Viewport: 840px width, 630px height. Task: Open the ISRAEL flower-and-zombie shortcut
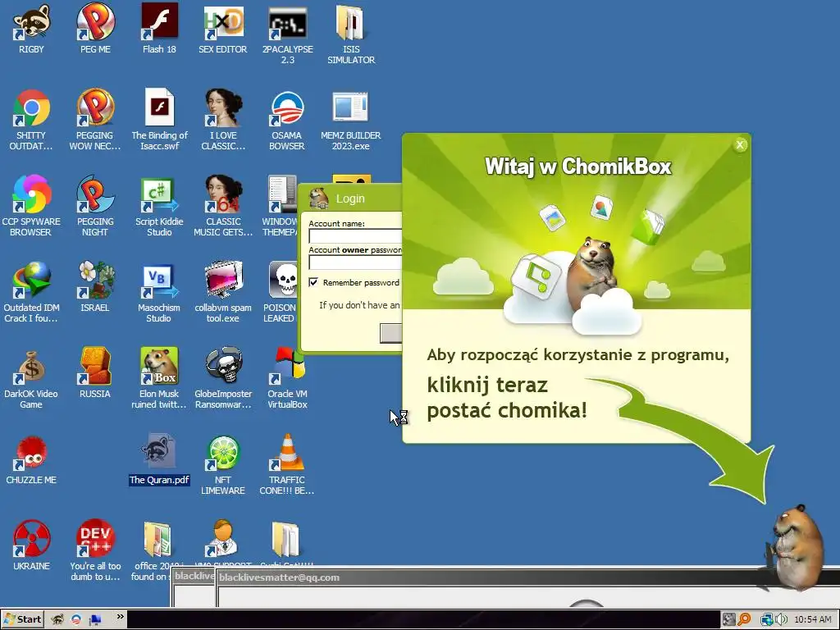tap(95, 280)
